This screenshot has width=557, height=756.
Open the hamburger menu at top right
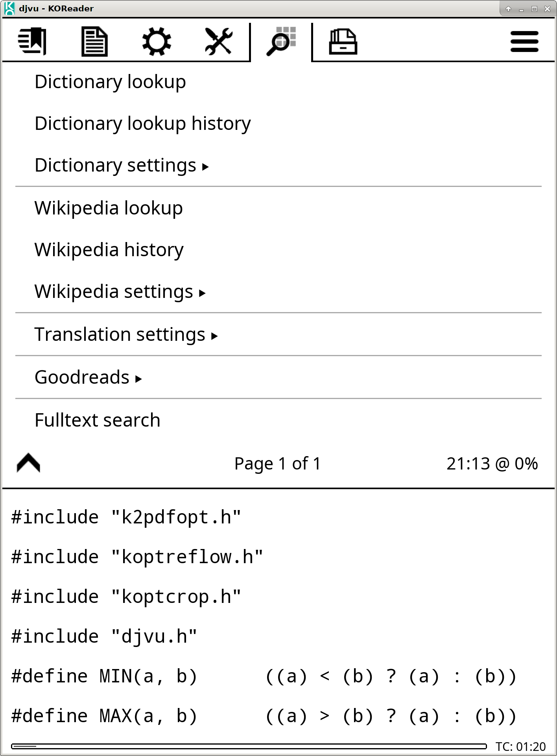pyautogui.click(x=524, y=41)
